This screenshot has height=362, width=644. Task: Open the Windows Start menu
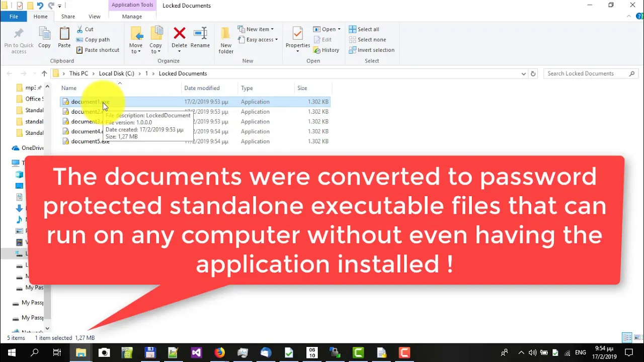click(x=12, y=352)
